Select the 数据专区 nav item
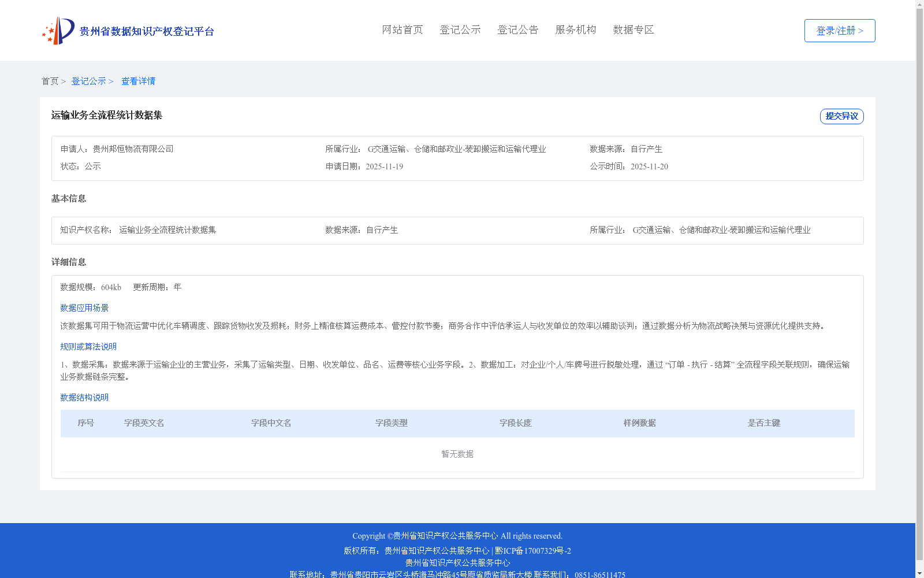This screenshot has width=924, height=578. tap(634, 29)
